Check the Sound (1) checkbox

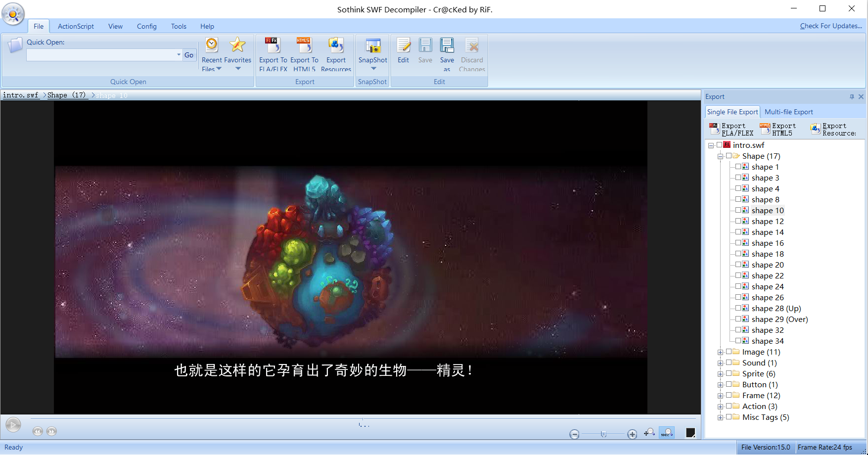click(729, 363)
